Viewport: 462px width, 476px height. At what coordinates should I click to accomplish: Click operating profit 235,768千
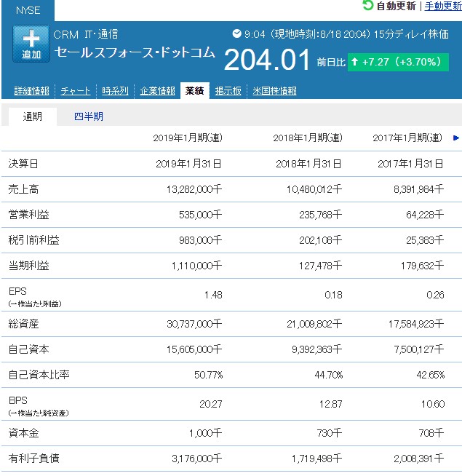pyautogui.click(x=321, y=215)
